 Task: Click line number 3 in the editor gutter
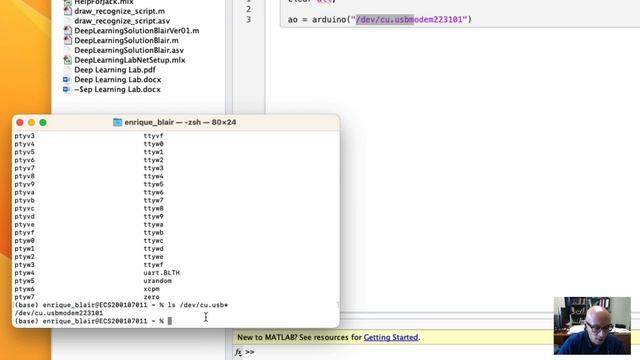249,20
